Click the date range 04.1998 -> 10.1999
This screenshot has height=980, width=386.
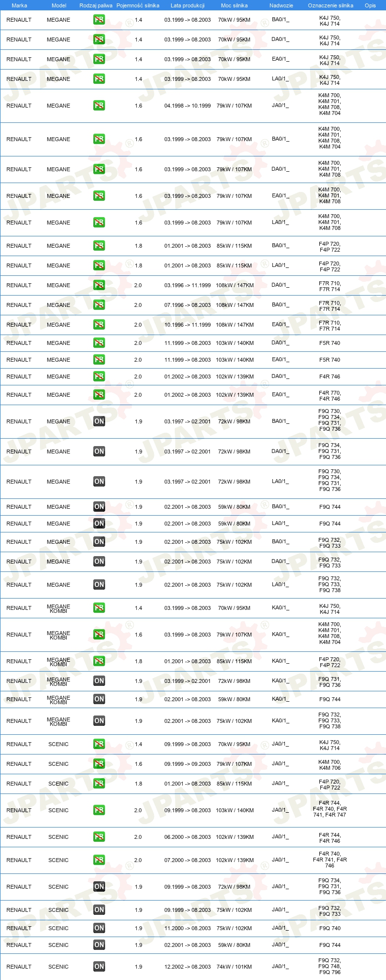(188, 106)
